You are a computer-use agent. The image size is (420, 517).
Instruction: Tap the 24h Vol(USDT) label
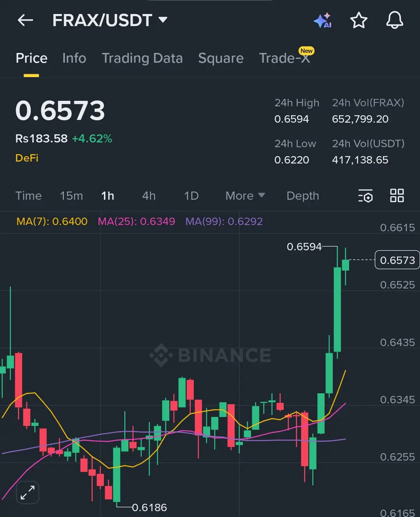coord(368,144)
